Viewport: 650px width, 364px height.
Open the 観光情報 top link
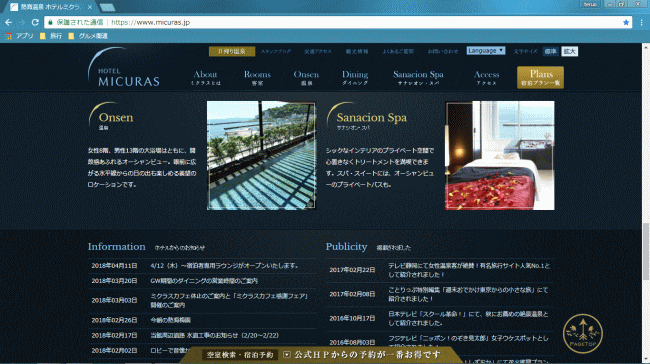357,51
